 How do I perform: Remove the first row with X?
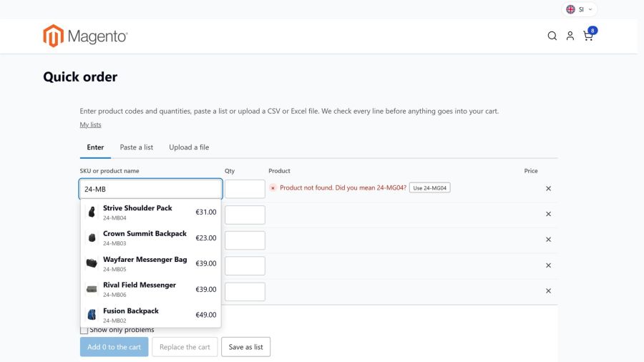548,188
